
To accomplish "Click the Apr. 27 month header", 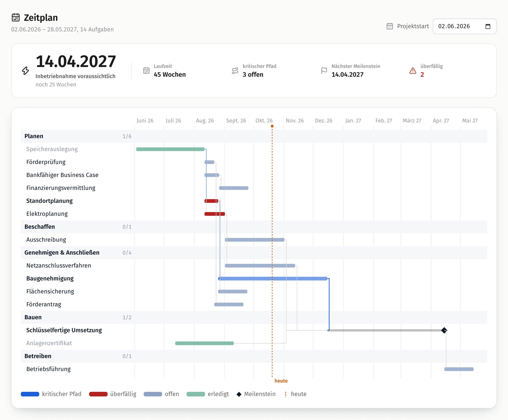I will pos(441,121).
